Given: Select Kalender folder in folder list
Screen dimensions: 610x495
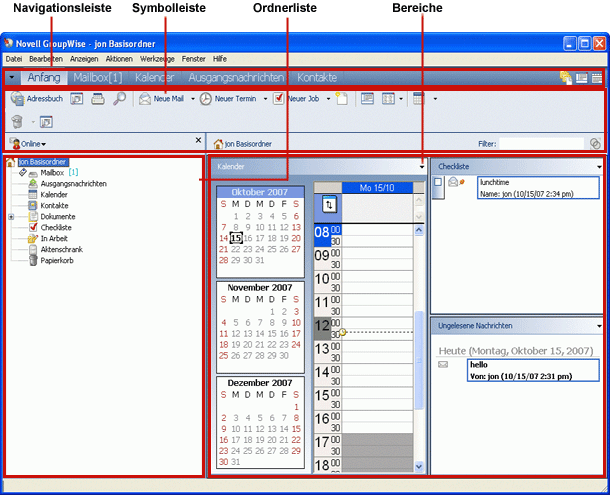Looking at the screenshot, I should [x=54, y=195].
